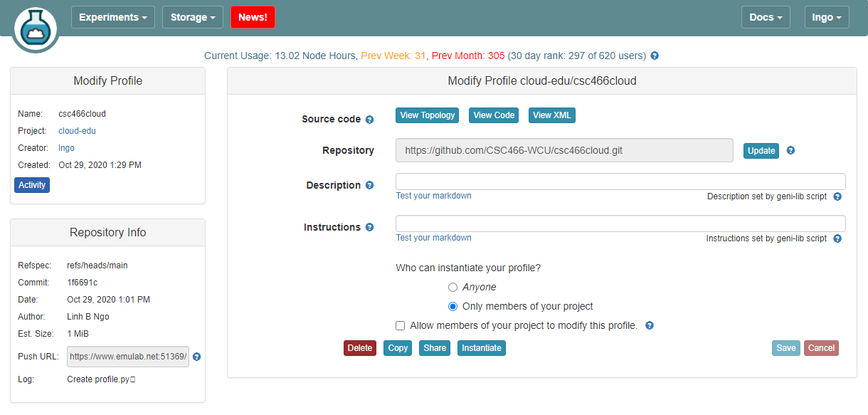Open the cloud-edu project link

coord(77,131)
